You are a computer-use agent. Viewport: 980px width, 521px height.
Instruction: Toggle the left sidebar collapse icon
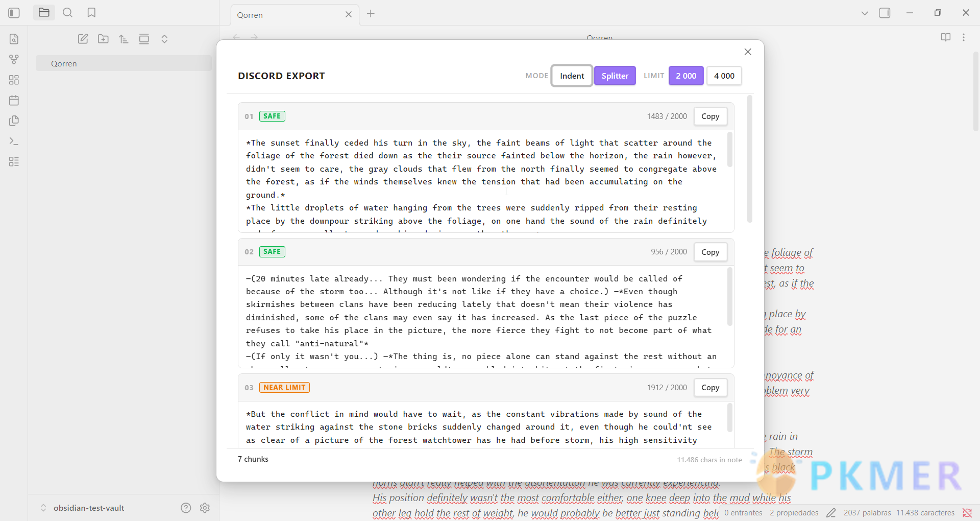coord(14,13)
